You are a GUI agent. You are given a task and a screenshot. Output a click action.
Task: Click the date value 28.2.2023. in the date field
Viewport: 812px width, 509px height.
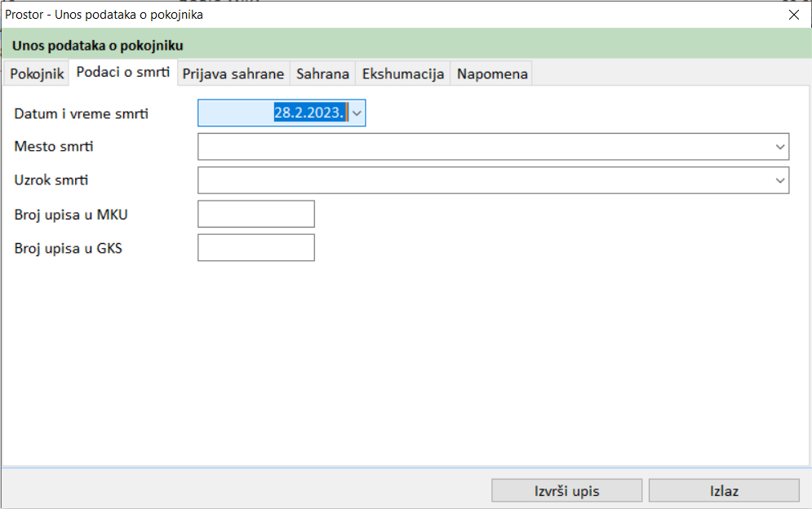coord(310,113)
